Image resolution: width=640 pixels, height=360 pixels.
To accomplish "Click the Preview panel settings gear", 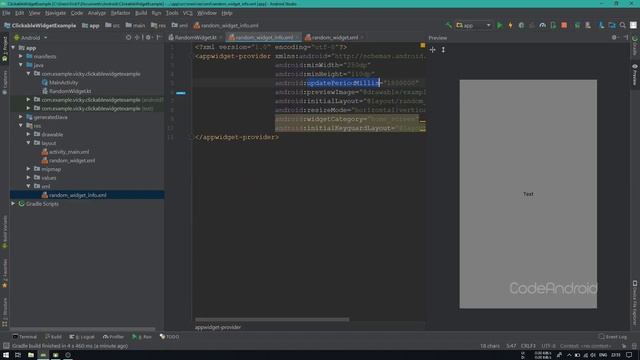I will [x=614, y=38].
